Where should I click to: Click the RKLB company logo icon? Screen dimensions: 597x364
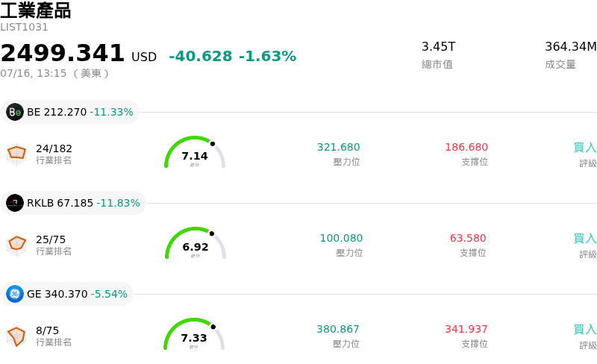pos(15,203)
